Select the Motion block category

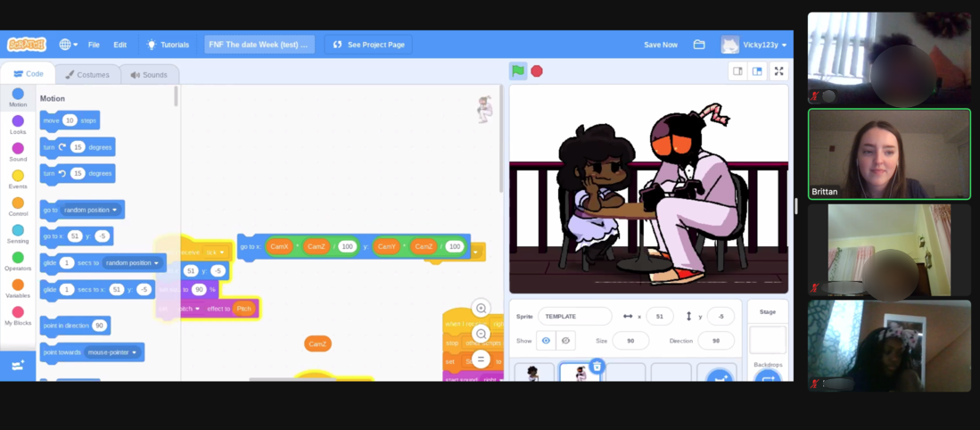[18, 97]
